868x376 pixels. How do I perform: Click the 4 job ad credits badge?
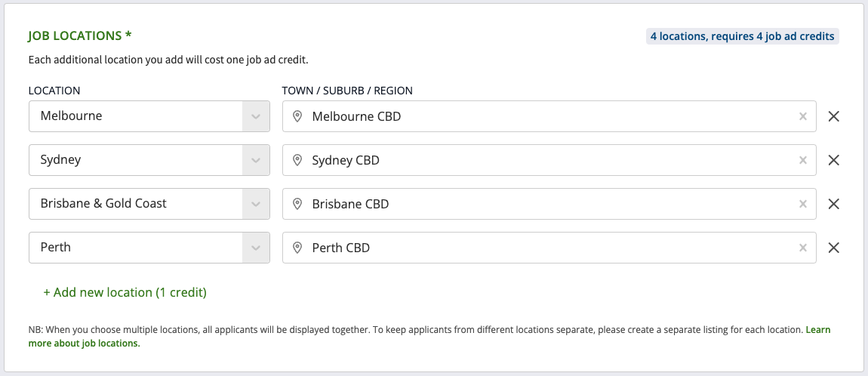click(743, 36)
